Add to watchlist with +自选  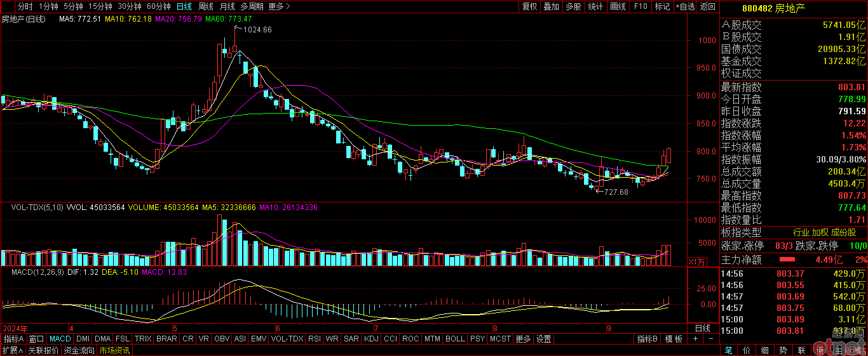tap(685, 6)
